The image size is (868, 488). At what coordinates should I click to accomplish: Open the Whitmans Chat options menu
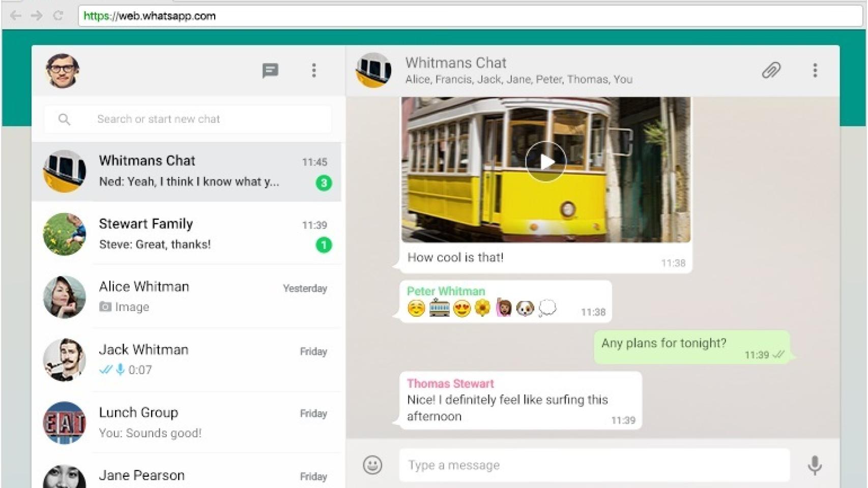coord(815,71)
